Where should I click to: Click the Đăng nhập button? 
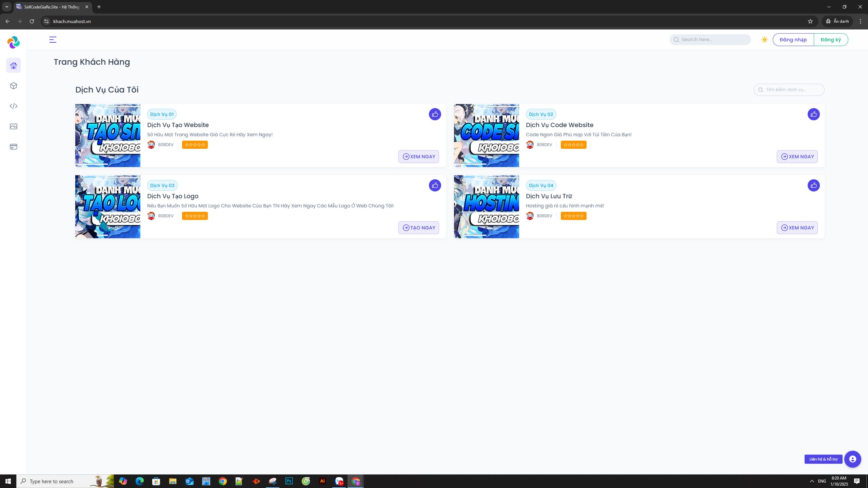click(x=793, y=40)
